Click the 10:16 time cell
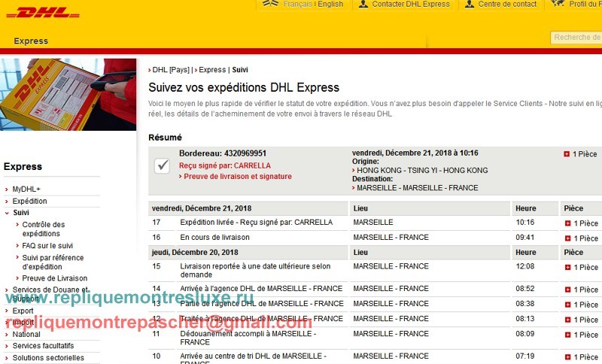This screenshot has height=364, width=602. tap(524, 222)
